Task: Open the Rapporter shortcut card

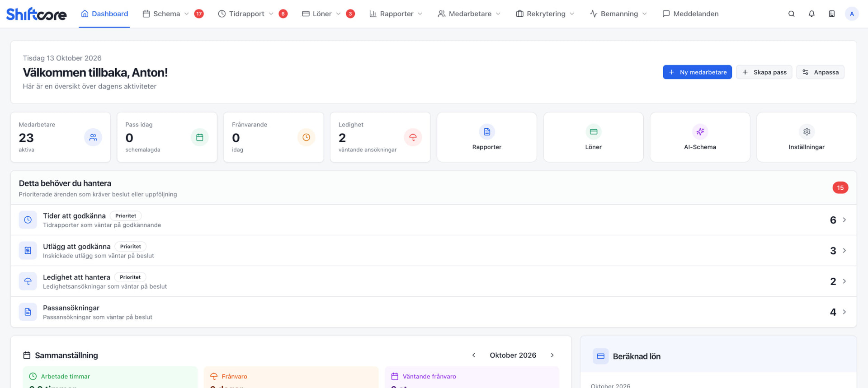Action: pos(487,137)
